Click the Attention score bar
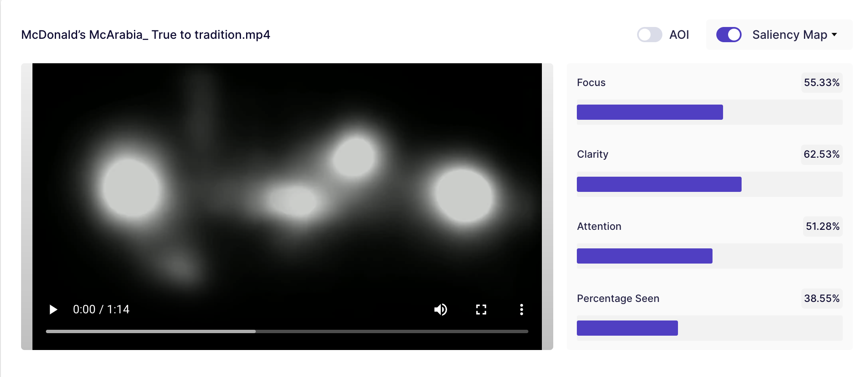 pos(644,256)
